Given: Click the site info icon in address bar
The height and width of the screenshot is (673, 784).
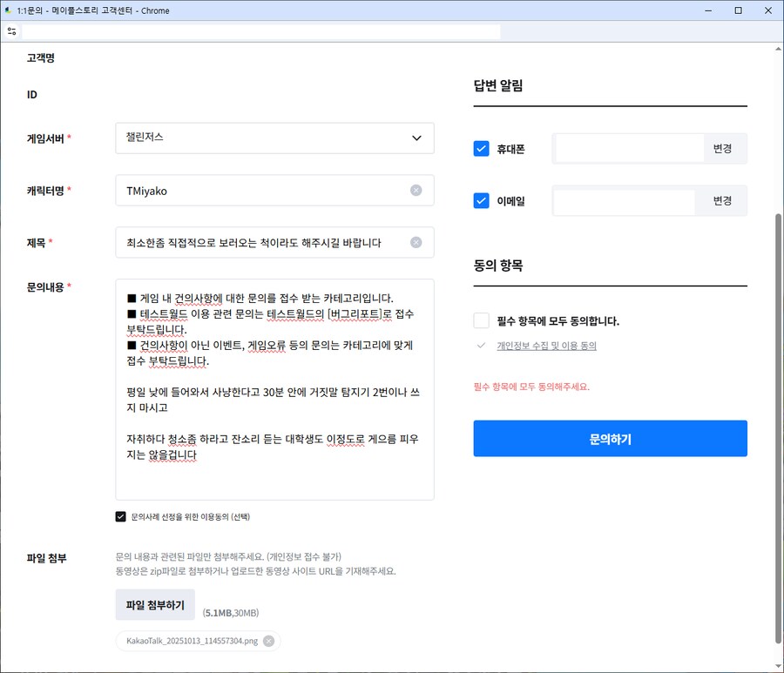Looking at the screenshot, I should 12,30.
